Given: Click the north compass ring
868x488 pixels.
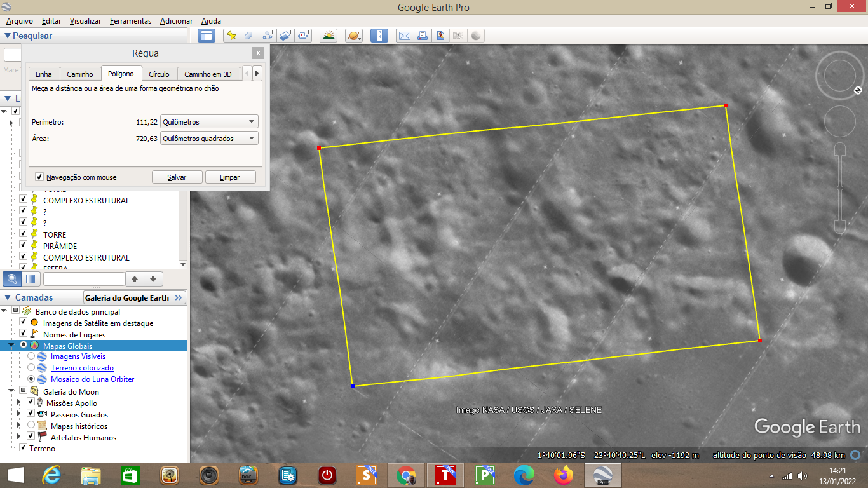Looking at the screenshot, I should coord(839,75).
